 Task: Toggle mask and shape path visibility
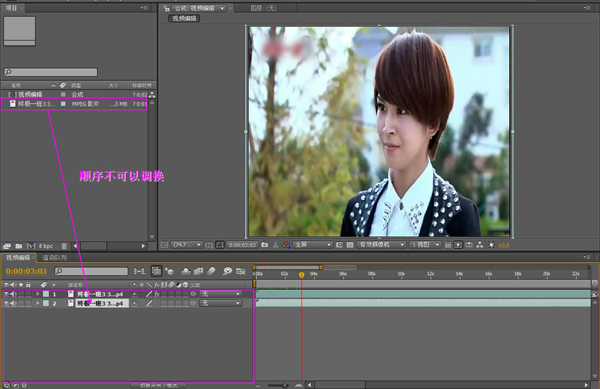[220, 245]
